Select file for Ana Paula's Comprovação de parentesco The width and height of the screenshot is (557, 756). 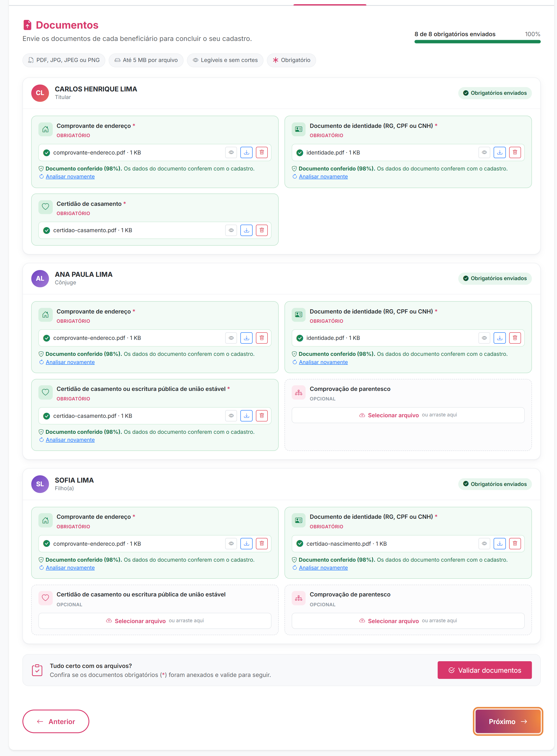click(408, 415)
